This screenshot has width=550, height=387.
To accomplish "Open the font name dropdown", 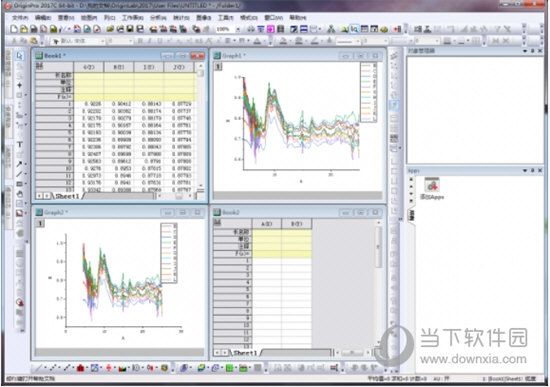I will pyautogui.click(x=103, y=41).
